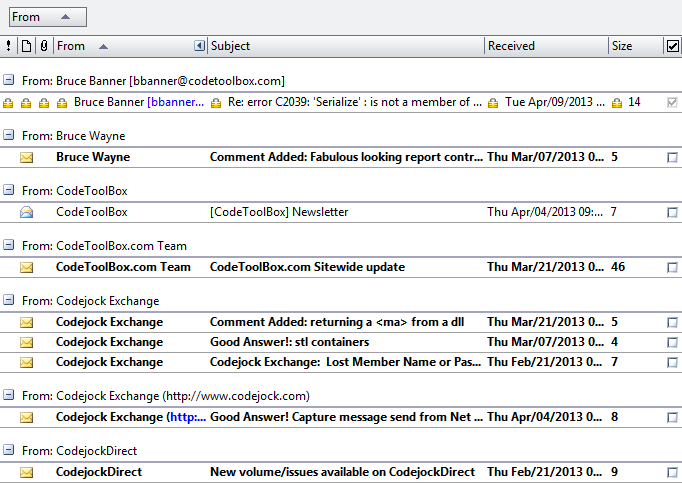Select the [CodeToolBox] Newsletter subject
The height and width of the screenshot is (483, 682).
279,212
